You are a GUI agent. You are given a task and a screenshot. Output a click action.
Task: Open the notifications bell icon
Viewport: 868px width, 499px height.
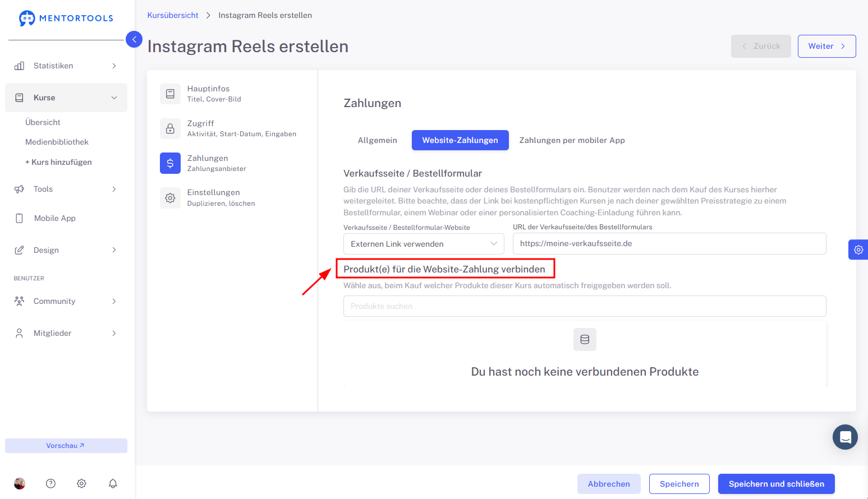tap(113, 483)
